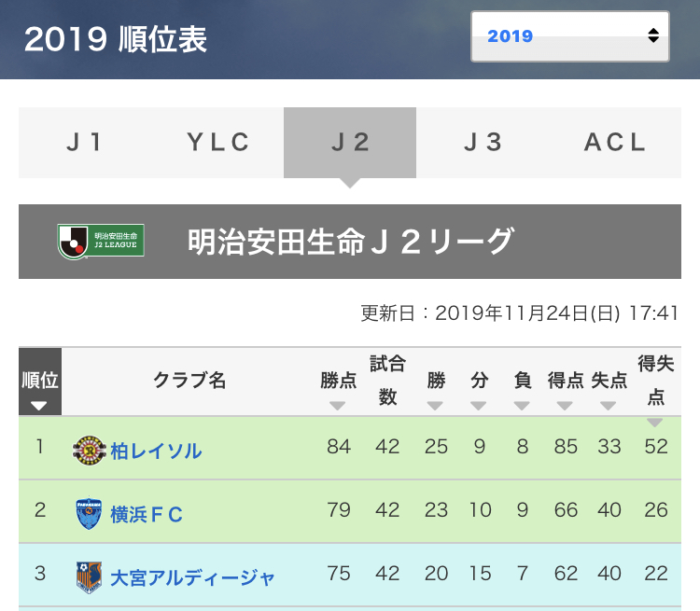Switch to the J3 tab

483,143
